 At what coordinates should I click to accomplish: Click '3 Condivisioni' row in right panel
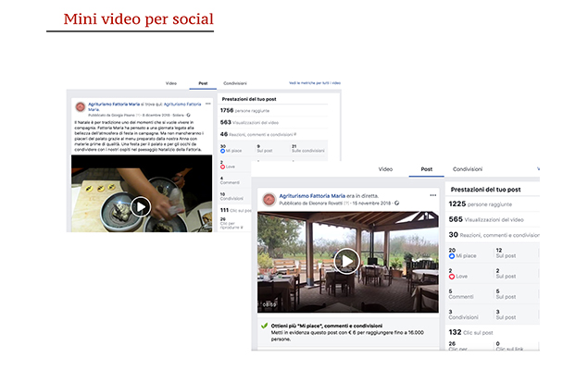[464, 314]
